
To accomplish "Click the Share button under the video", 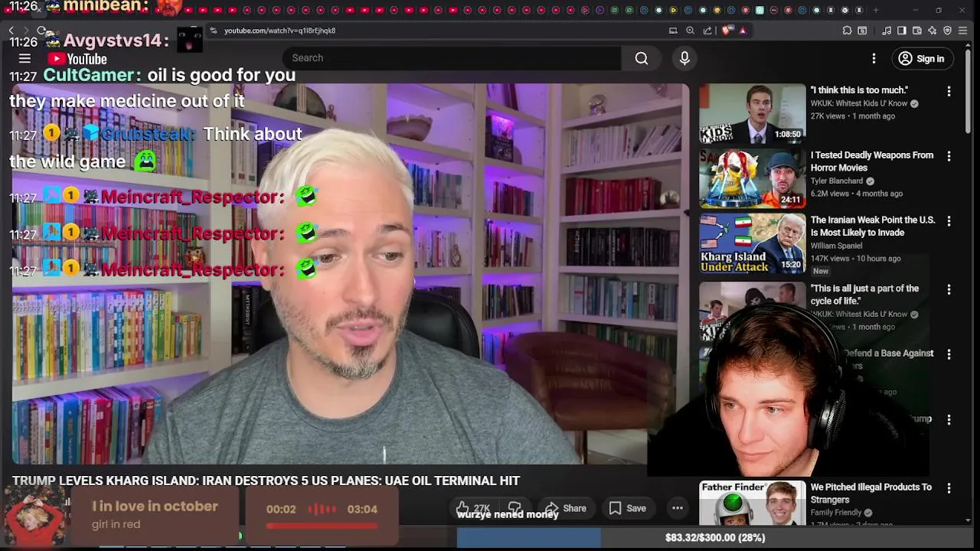I will click(565, 508).
